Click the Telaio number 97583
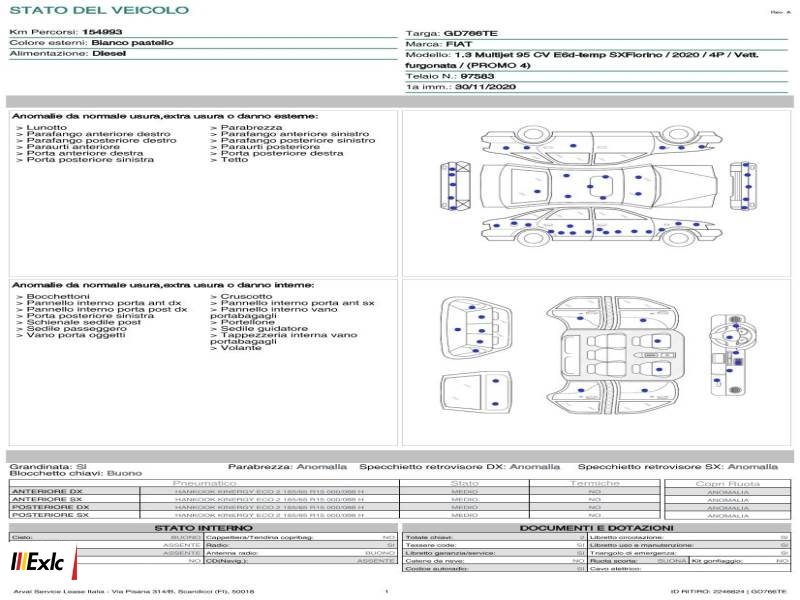The image size is (800, 600). 477,76
